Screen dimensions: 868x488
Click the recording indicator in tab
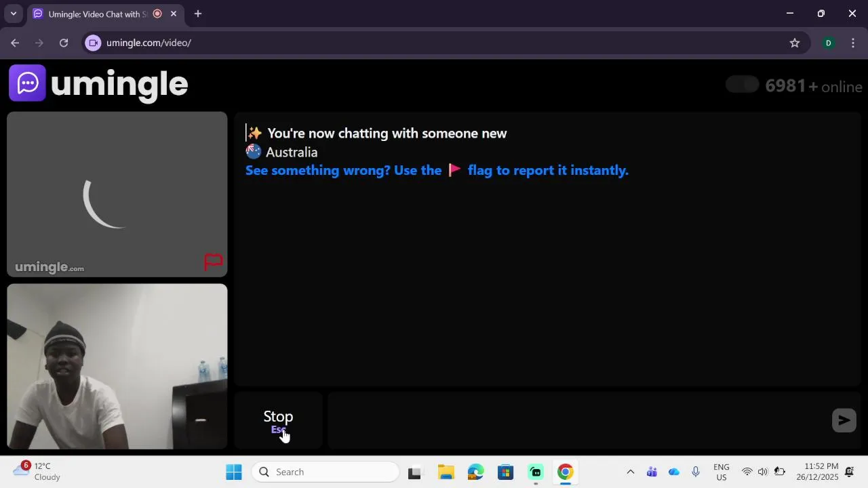157,14
